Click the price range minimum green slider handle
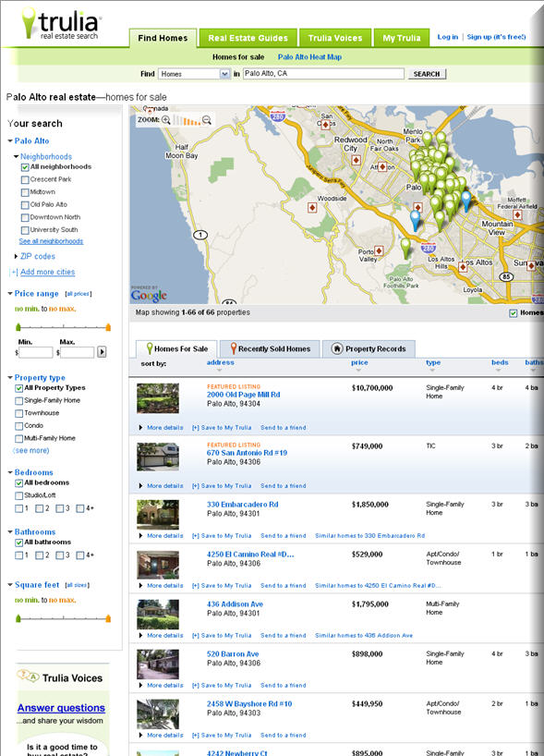This screenshot has height=756, width=544. point(18,327)
